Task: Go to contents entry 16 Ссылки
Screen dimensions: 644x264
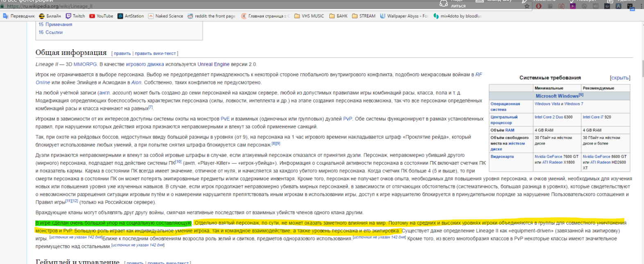Action: (x=51, y=32)
